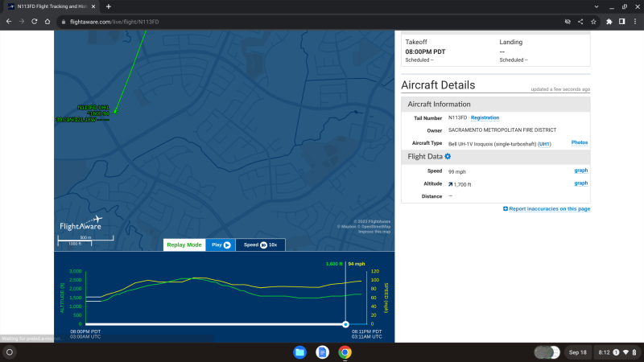Click the replay timeline slider handle
The width and height of the screenshot is (644, 362).
click(x=345, y=324)
